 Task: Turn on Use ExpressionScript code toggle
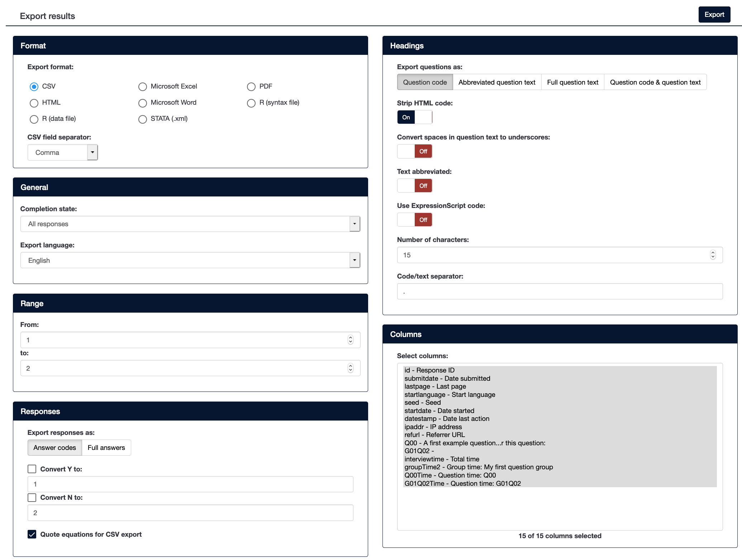click(x=414, y=220)
